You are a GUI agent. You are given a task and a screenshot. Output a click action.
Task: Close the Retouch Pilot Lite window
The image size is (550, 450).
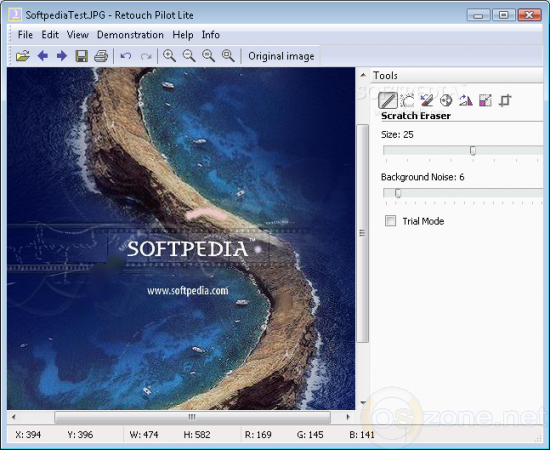point(529,15)
